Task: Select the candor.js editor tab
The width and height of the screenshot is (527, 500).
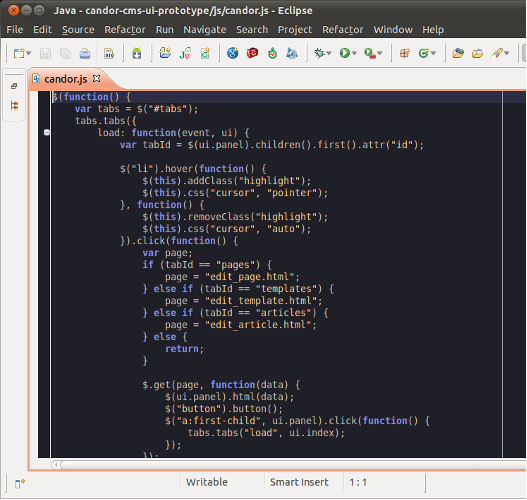Action: (x=66, y=79)
